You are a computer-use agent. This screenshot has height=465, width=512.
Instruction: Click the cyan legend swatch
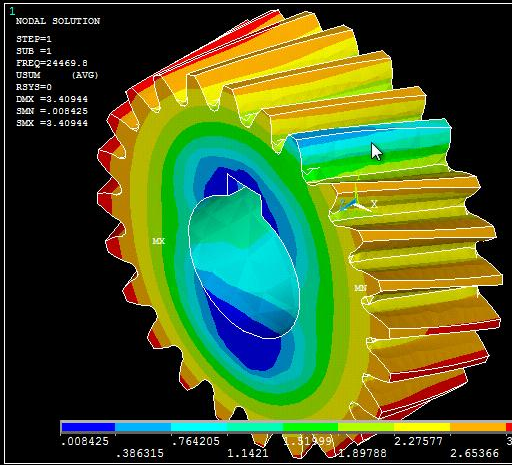click(x=199, y=427)
